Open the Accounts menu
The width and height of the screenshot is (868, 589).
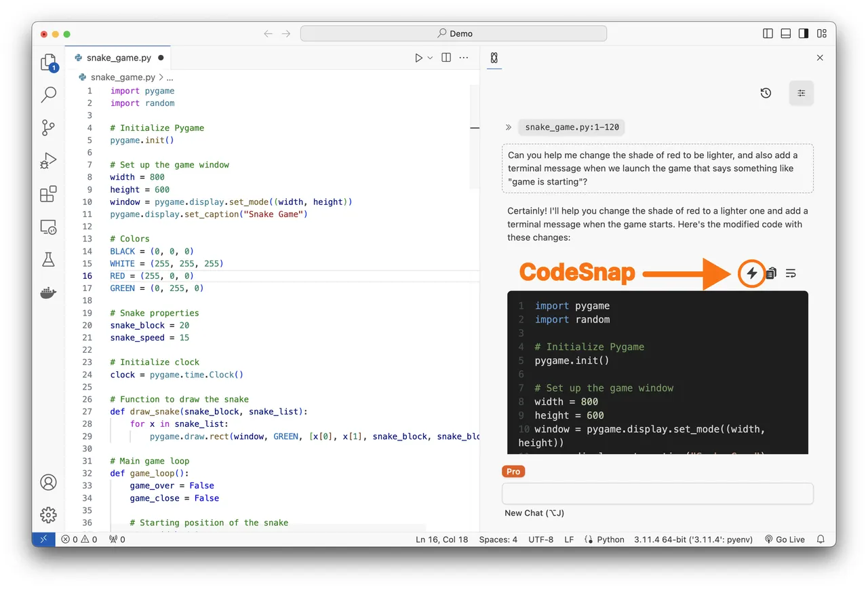pos(48,482)
